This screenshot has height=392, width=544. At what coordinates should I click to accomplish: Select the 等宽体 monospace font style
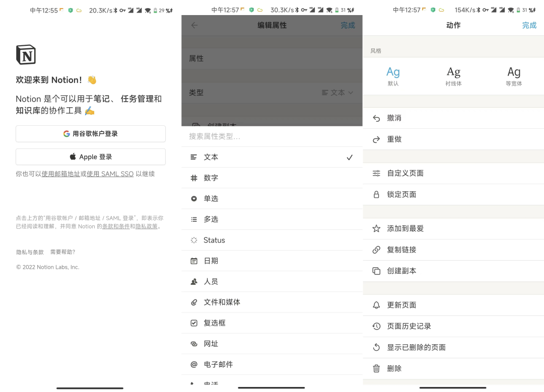(x=514, y=76)
